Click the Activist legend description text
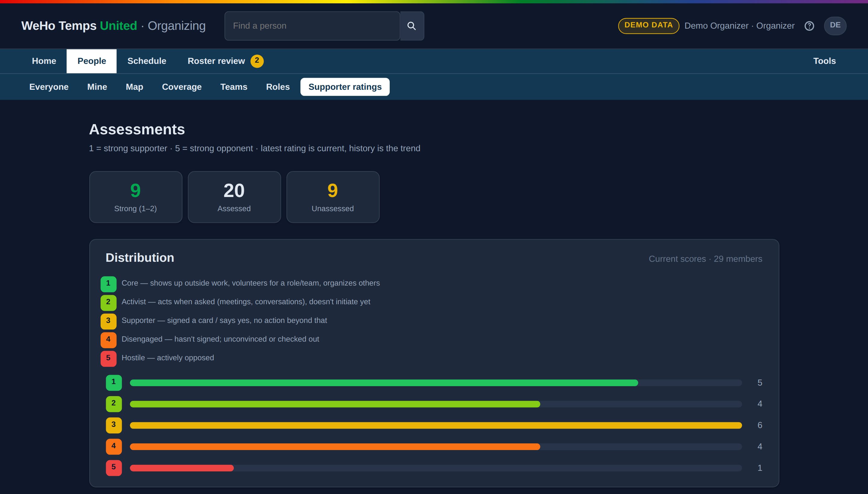Screen dimensions: 868x494 point(246,302)
